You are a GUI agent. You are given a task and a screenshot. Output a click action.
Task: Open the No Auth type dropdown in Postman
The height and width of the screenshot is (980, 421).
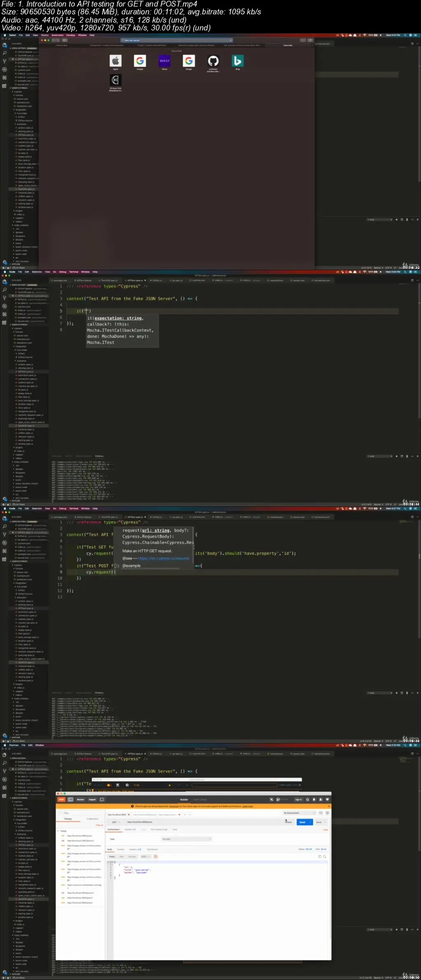[x=186, y=839]
